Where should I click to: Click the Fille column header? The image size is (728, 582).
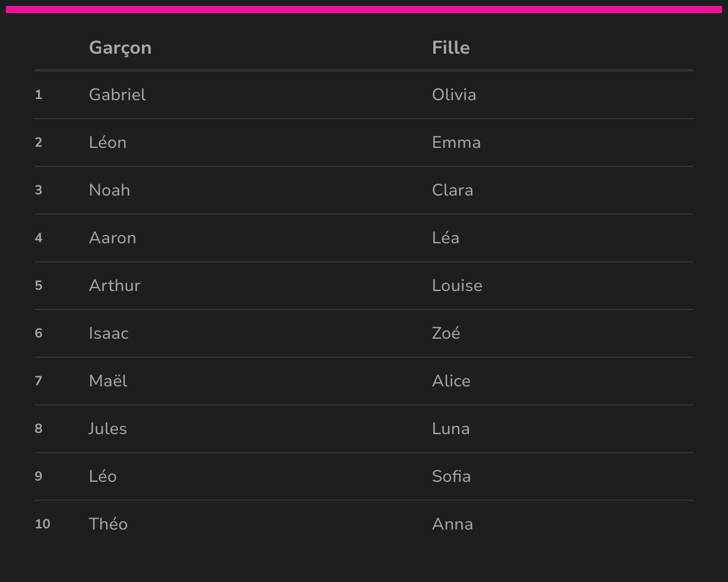tap(451, 48)
